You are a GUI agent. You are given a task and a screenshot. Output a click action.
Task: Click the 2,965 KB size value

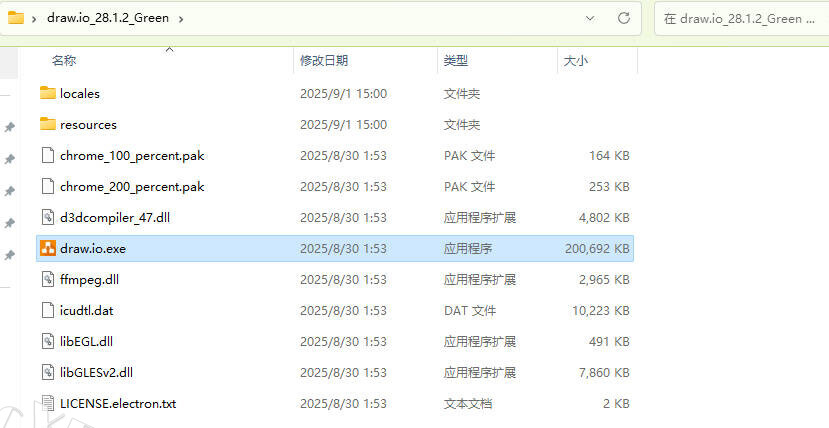pos(604,280)
